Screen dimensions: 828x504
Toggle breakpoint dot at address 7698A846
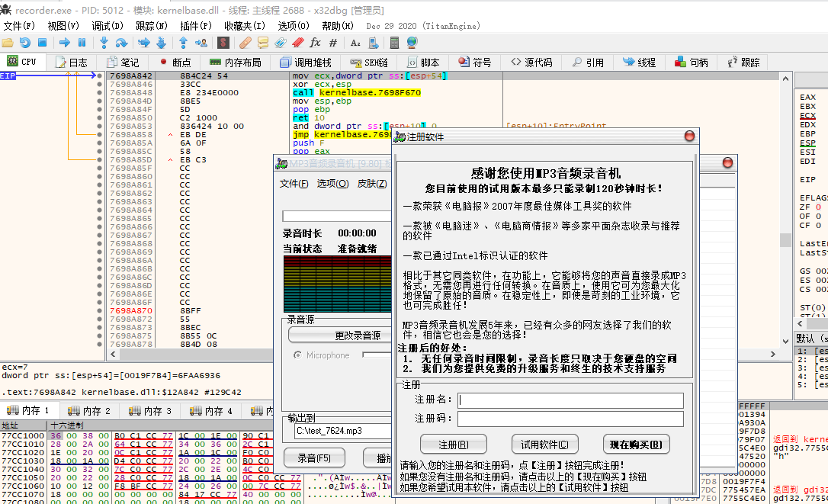[x=99, y=84]
